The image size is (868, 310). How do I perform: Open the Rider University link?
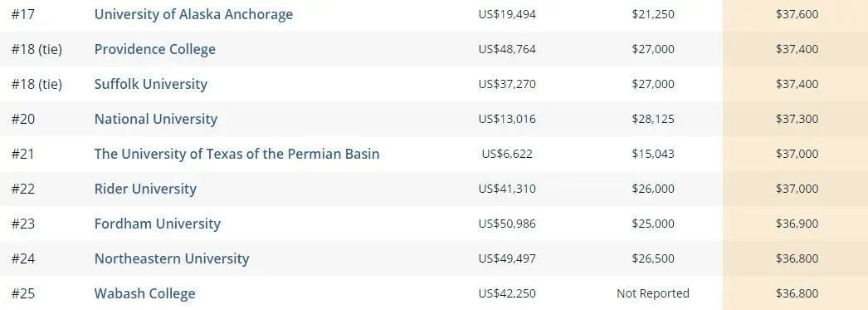point(145,189)
